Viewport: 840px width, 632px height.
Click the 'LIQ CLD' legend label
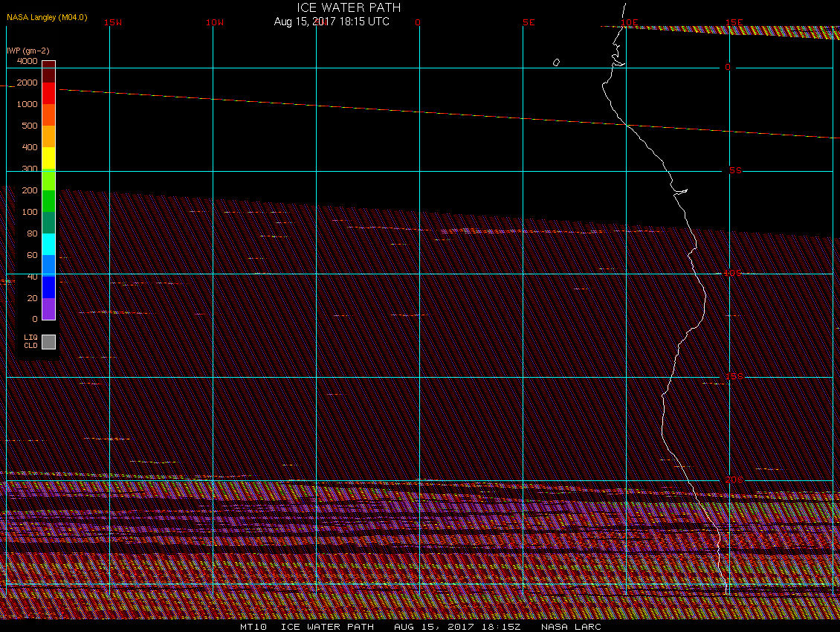coord(30,341)
